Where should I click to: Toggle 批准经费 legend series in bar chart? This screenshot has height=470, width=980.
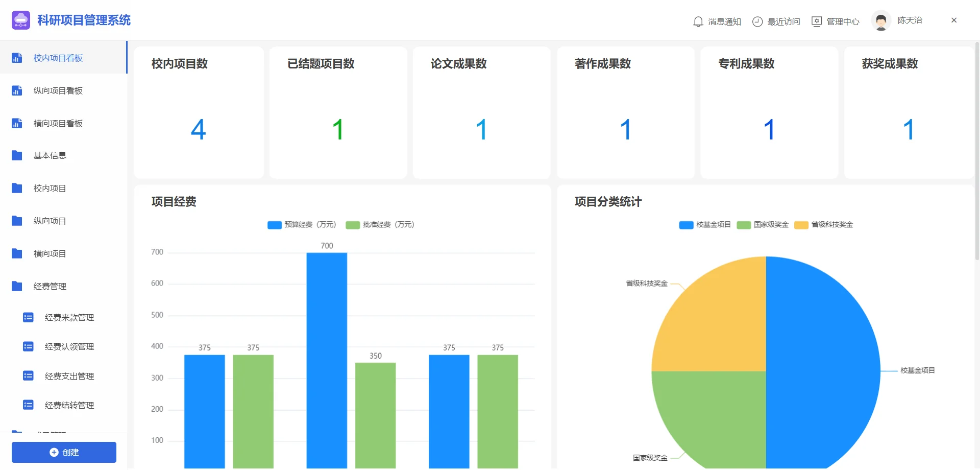coord(380,225)
